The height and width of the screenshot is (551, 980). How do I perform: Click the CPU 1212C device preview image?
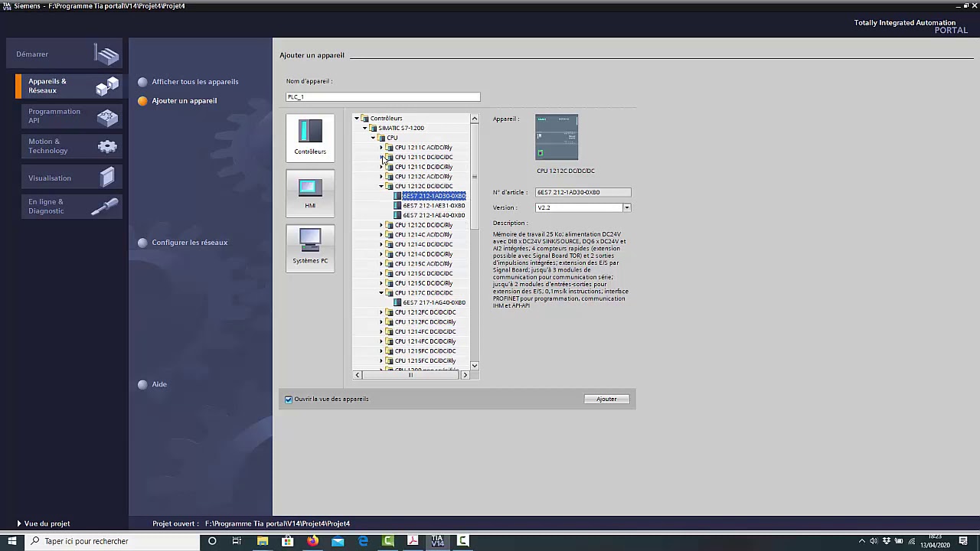[557, 137]
